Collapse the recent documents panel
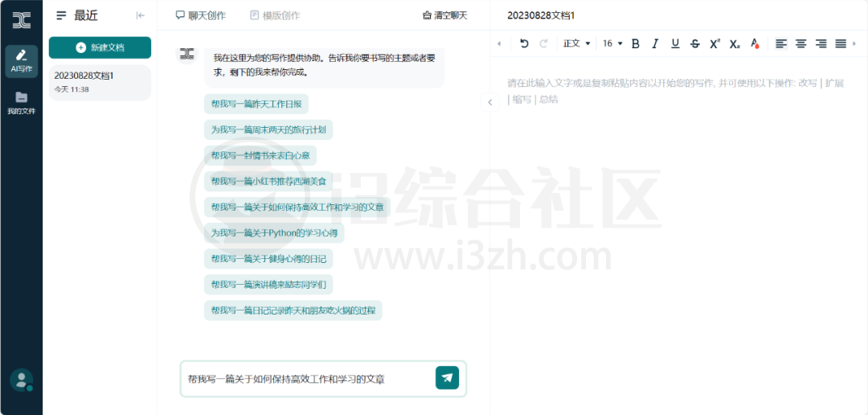The height and width of the screenshot is (415, 868). click(140, 15)
